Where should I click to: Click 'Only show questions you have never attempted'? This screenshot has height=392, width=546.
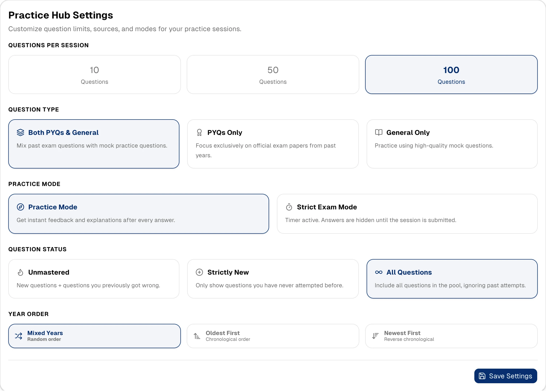269,285
